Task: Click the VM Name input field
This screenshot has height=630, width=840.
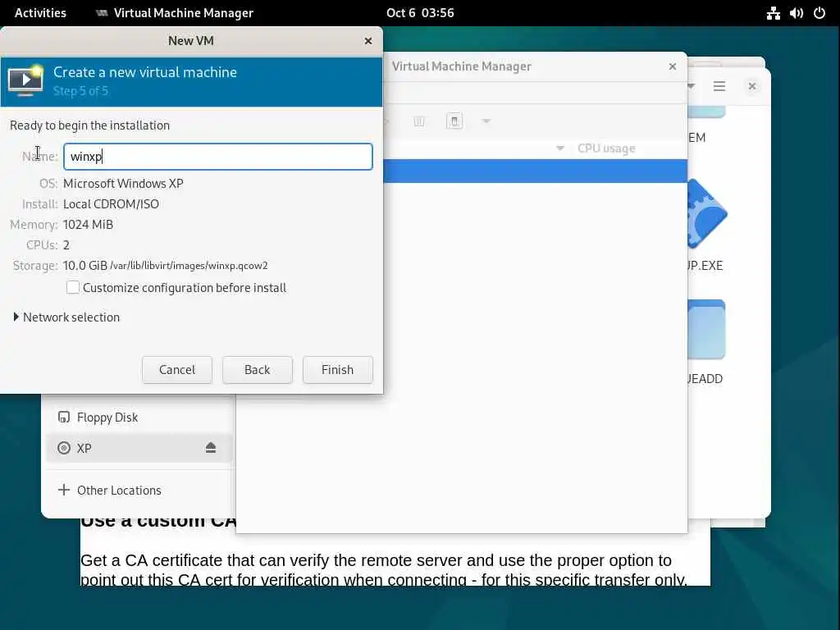Action: [217, 157]
